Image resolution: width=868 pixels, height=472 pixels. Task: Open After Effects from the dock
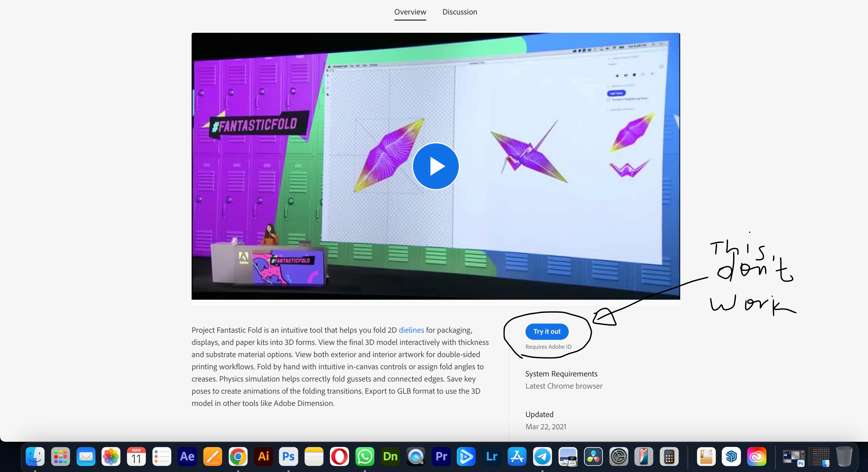tap(187, 456)
